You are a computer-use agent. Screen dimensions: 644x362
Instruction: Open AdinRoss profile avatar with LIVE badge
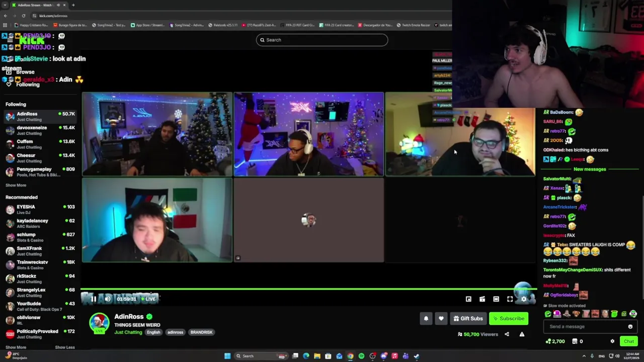(x=99, y=323)
